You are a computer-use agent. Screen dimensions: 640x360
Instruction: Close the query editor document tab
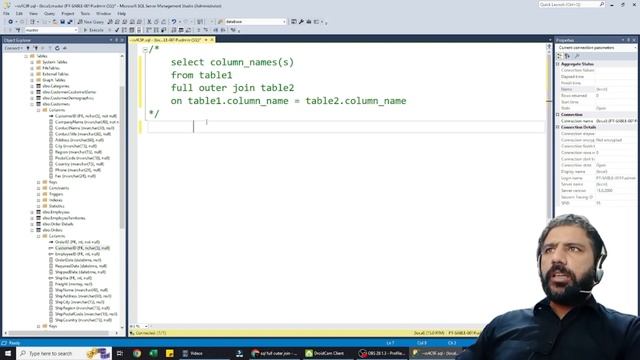point(212,40)
